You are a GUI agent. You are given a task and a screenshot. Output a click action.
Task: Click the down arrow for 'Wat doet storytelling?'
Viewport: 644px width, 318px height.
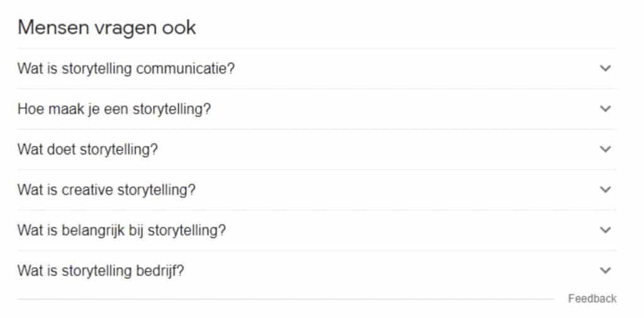(x=605, y=149)
